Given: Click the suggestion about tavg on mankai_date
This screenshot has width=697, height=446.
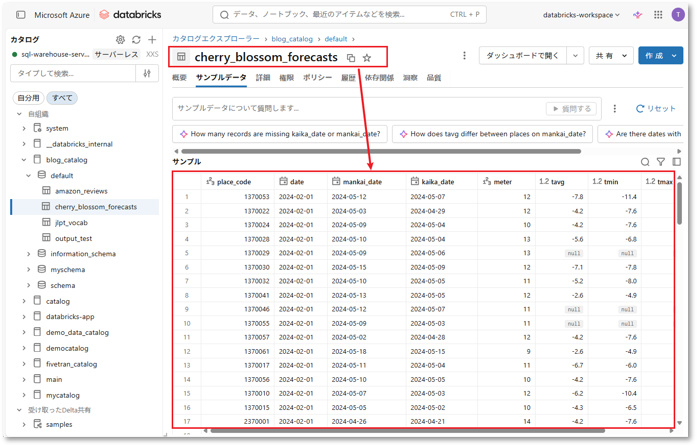Looking at the screenshot, I should pos(493,134).
